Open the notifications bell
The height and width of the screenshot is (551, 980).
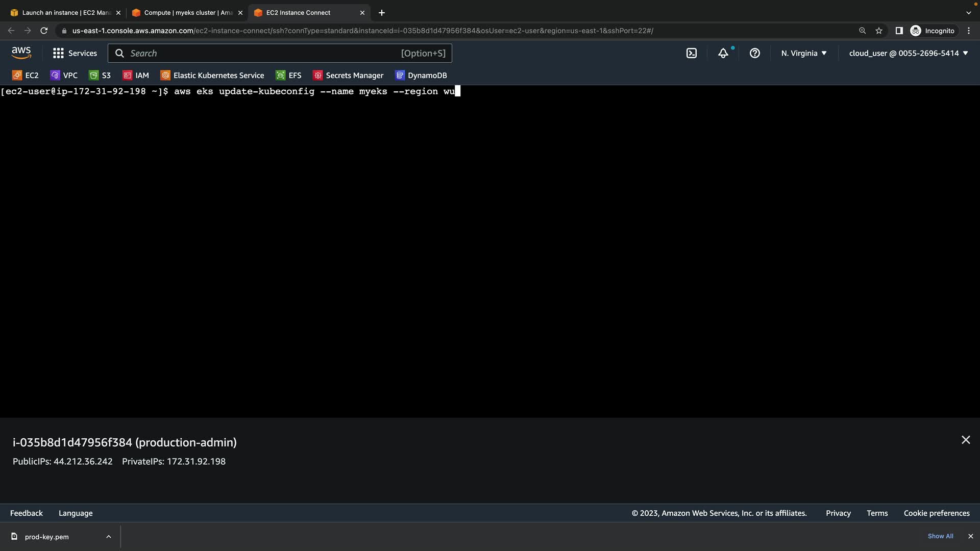tap(723, 53)
